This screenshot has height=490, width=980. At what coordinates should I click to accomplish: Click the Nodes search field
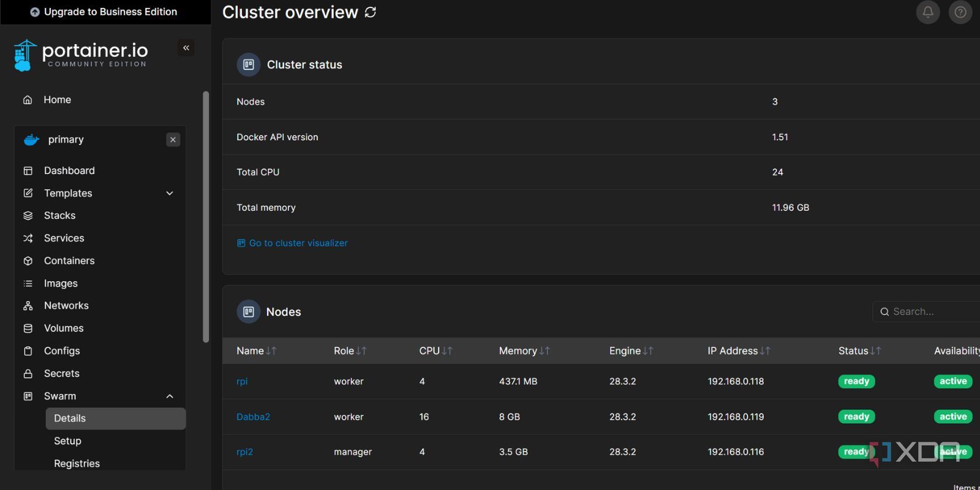927,312
